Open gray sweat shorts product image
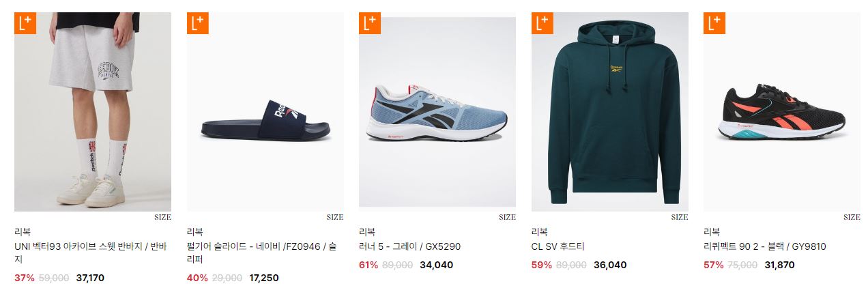The height and width of the screenshot is (303, 868). coord(93,112)
